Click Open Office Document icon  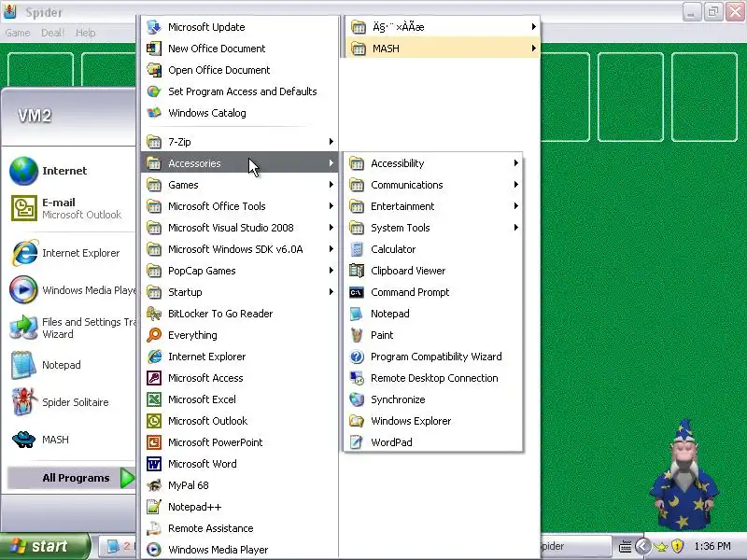point(154,70)
